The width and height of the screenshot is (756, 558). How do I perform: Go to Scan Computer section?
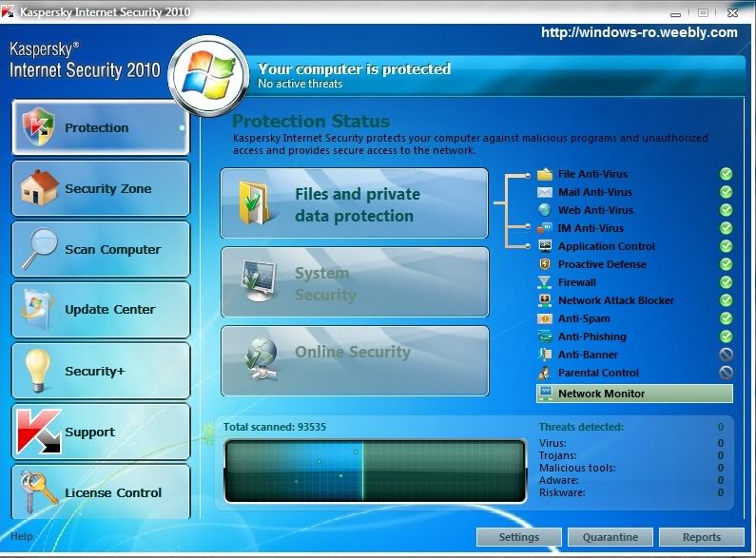coord(100,249)
